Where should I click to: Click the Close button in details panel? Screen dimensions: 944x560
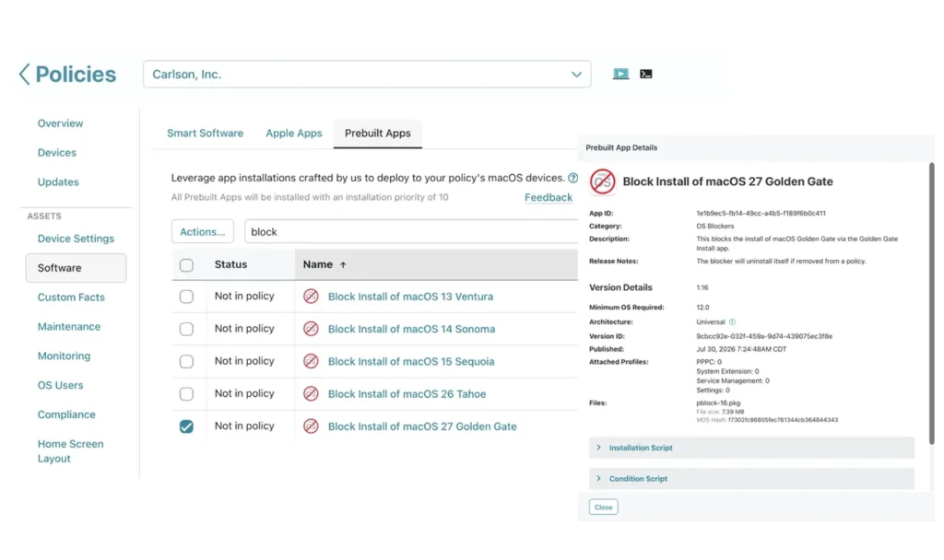point(603,507)
